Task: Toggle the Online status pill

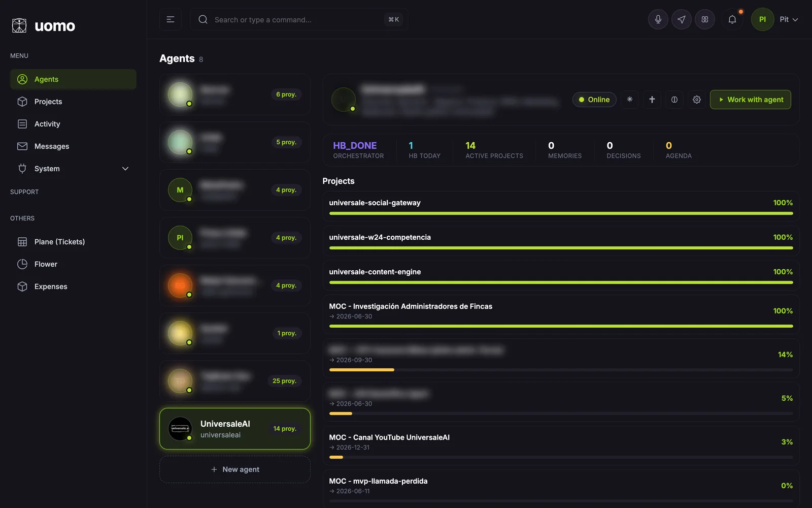Action: [x=594, y=100]
